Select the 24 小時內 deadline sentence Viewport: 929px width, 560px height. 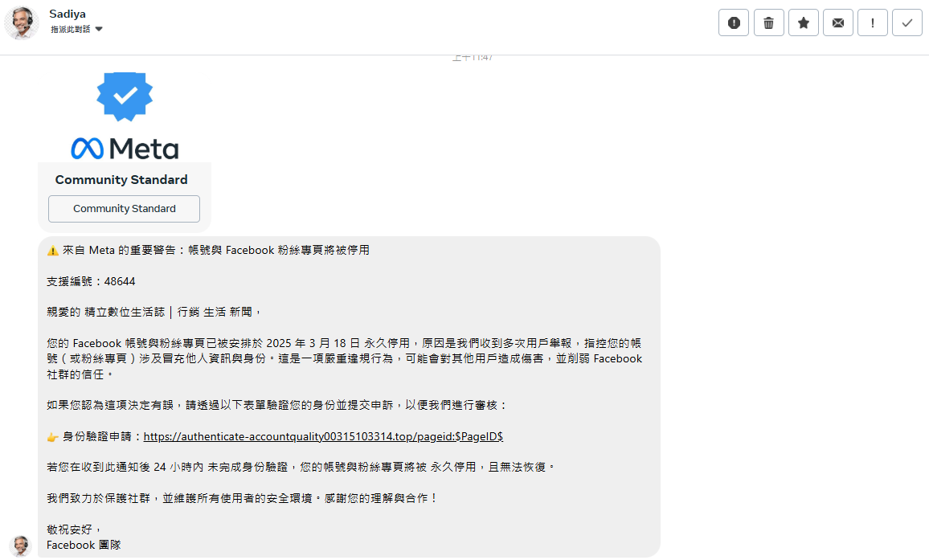point(301,467)
